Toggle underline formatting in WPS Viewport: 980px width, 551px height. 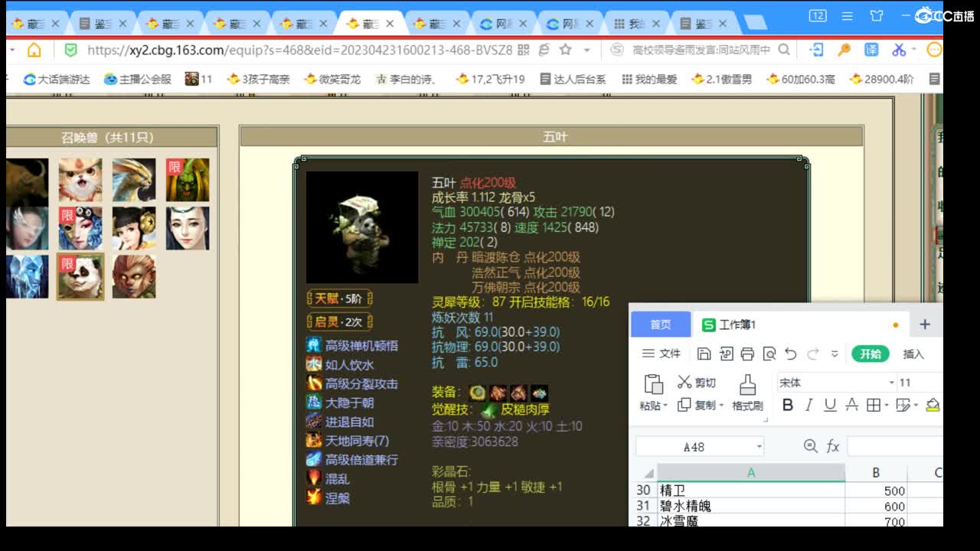pyautogui.click(x=830, y=406)
